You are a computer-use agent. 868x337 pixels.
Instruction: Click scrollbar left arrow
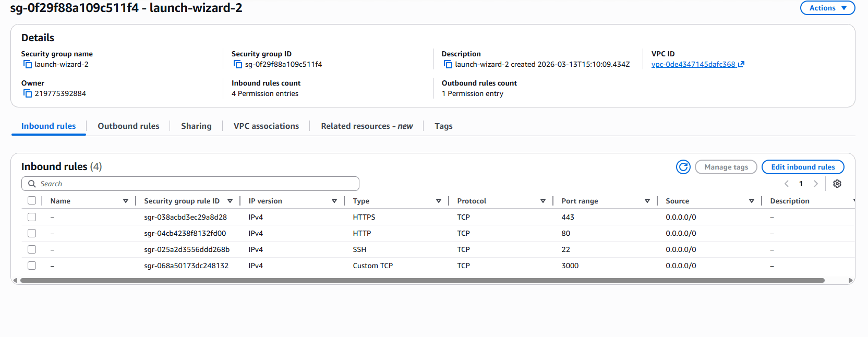pyautogui.click(x=15, y=281)
